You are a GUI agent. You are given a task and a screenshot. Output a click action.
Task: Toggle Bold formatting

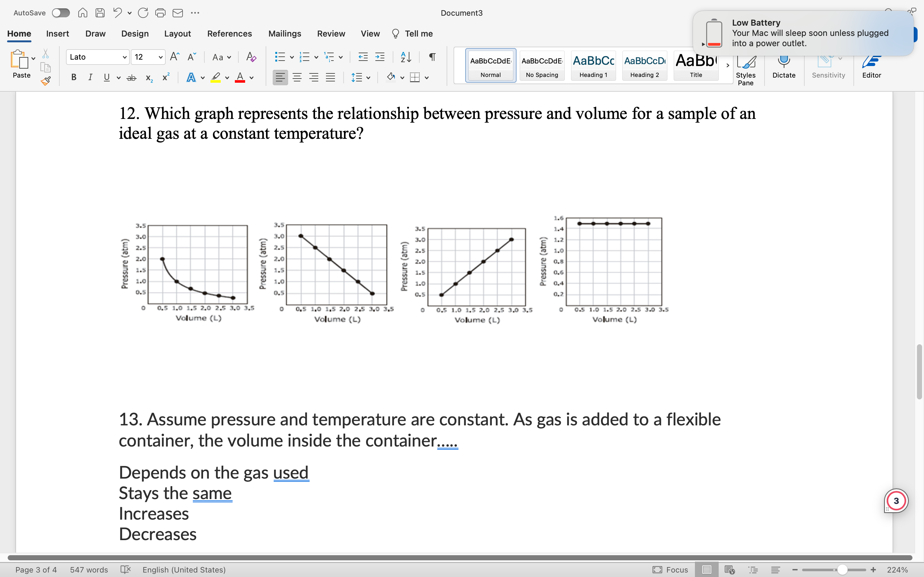click(x=74, y=78)
